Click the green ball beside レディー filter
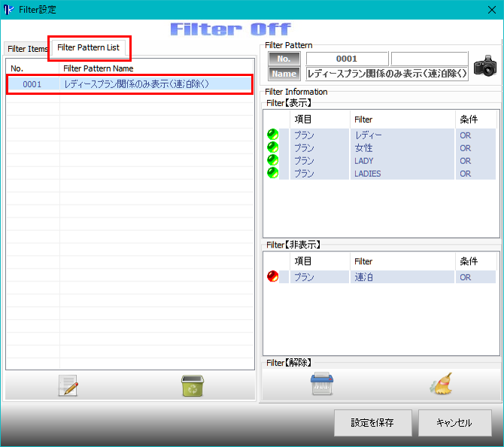The width and height of the screenshot is (504, 447). pyautogui.click(x=272, y=135)
